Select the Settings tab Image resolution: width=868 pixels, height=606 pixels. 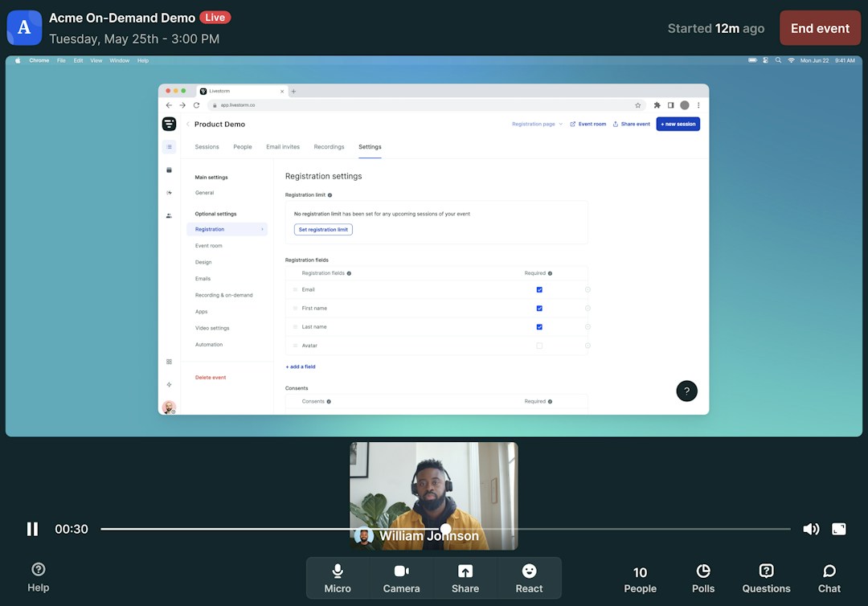370,146
